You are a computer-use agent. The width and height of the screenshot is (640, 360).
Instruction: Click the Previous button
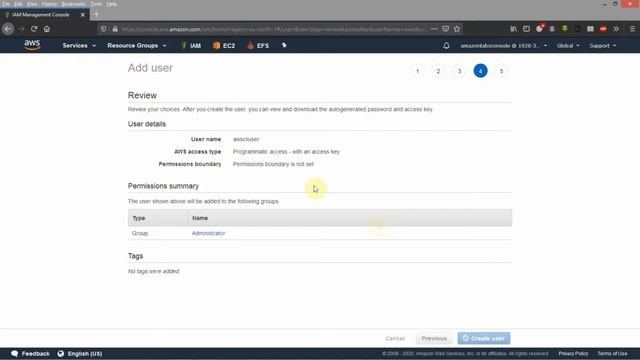click(x=434, y=338)
